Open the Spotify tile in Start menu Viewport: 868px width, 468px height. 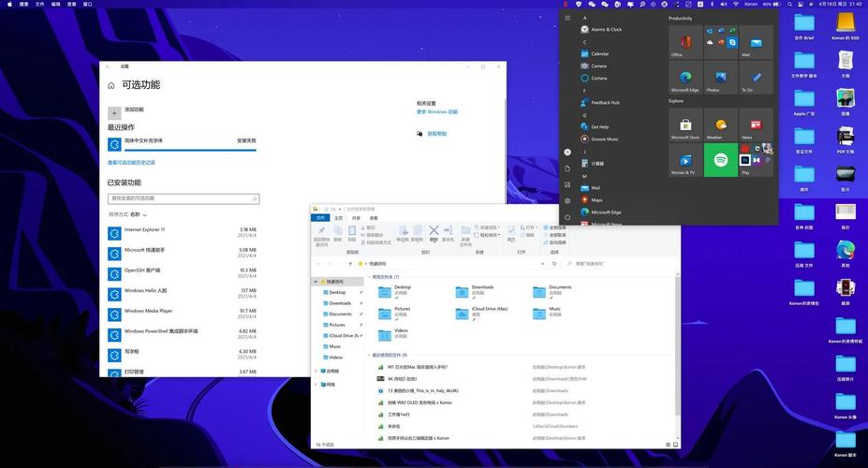tap(721, 161)
